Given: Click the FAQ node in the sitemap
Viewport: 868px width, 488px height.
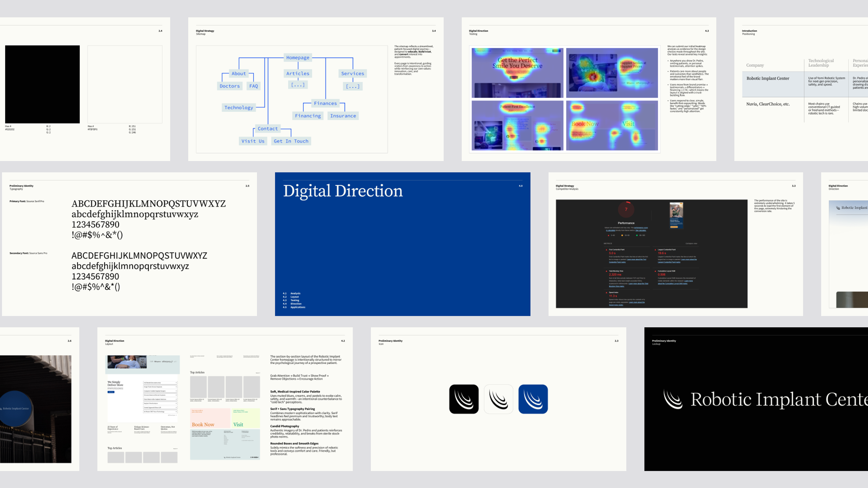Looking at the screenshot, I should point(254,86).
